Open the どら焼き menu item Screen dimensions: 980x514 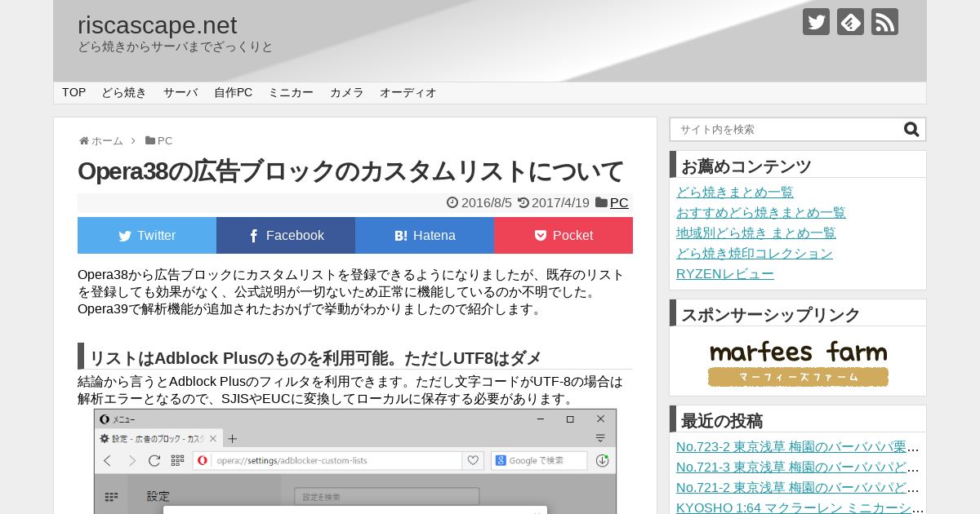point(124,92)
